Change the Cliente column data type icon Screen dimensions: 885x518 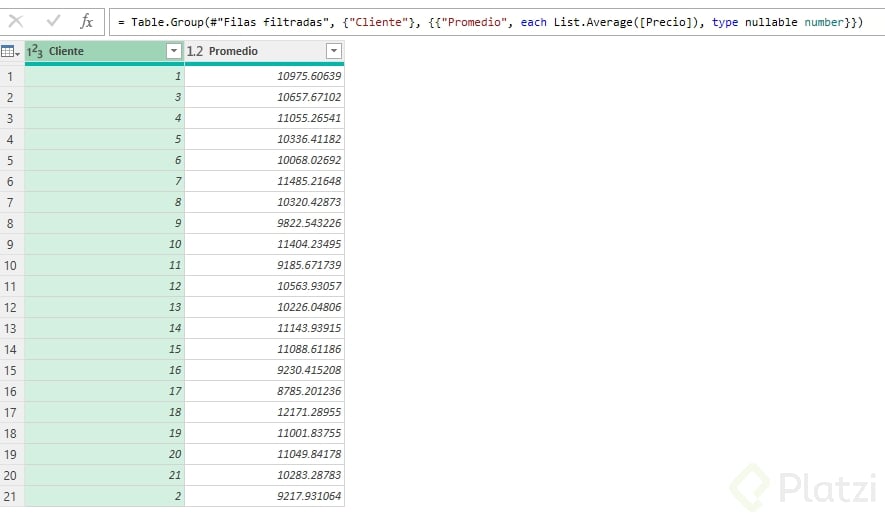[35, 51]
